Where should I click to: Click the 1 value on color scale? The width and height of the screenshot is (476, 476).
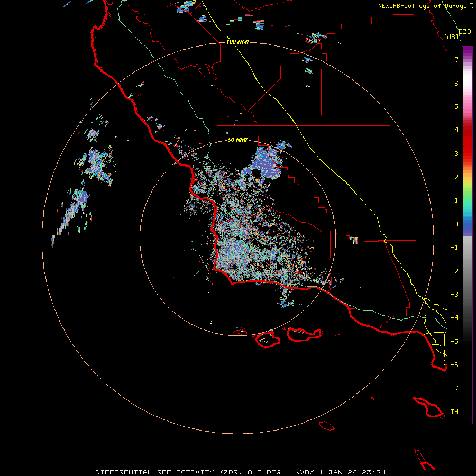(456, 200)
